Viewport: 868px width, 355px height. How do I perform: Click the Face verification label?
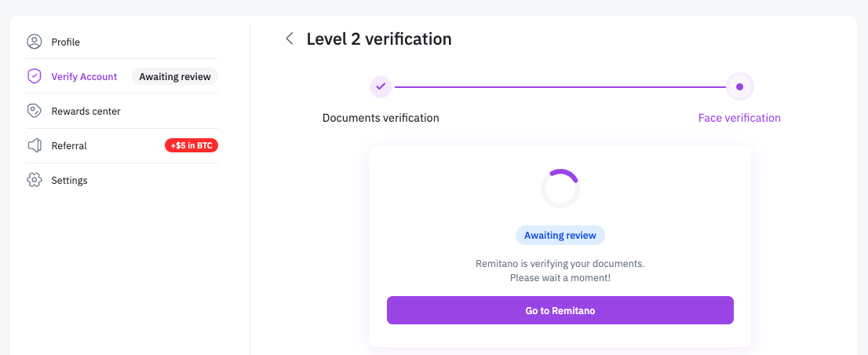coord(739,118)
